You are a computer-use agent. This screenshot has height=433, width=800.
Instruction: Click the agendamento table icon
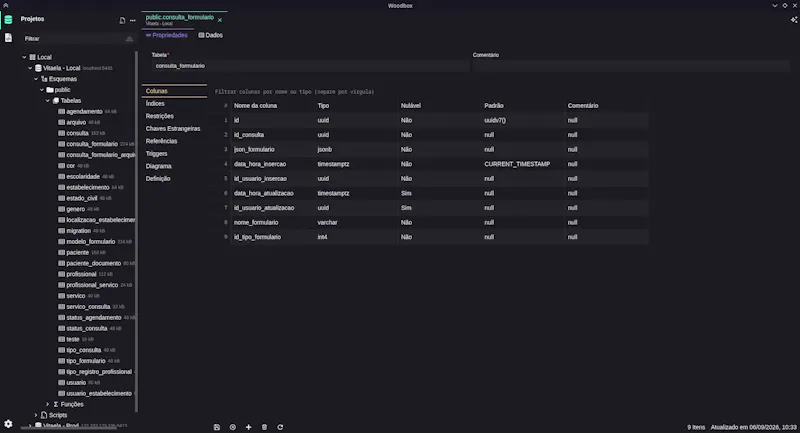click(x=61, y=111)
